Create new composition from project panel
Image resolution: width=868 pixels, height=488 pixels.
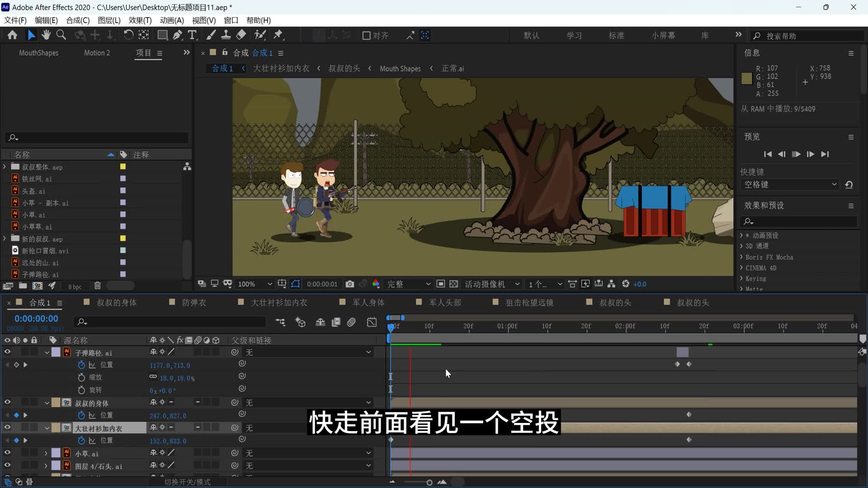pos(38,286)
